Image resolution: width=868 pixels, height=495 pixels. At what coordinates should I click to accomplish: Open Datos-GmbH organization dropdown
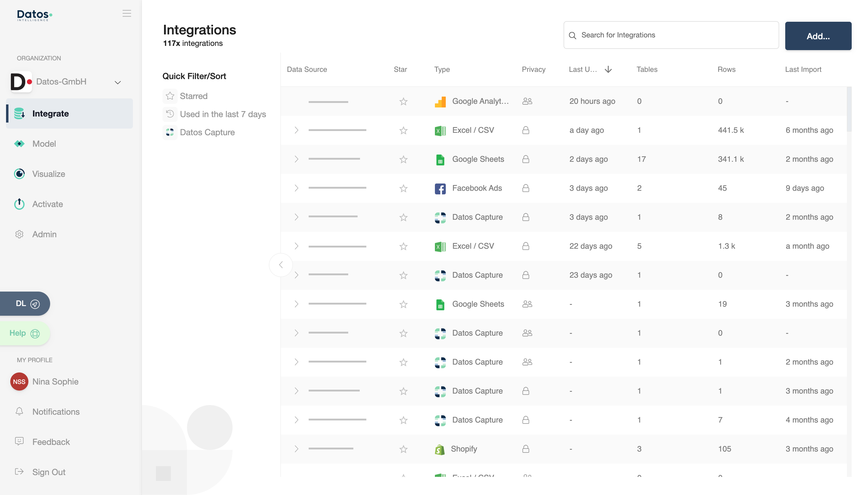[x=117, y=82]
